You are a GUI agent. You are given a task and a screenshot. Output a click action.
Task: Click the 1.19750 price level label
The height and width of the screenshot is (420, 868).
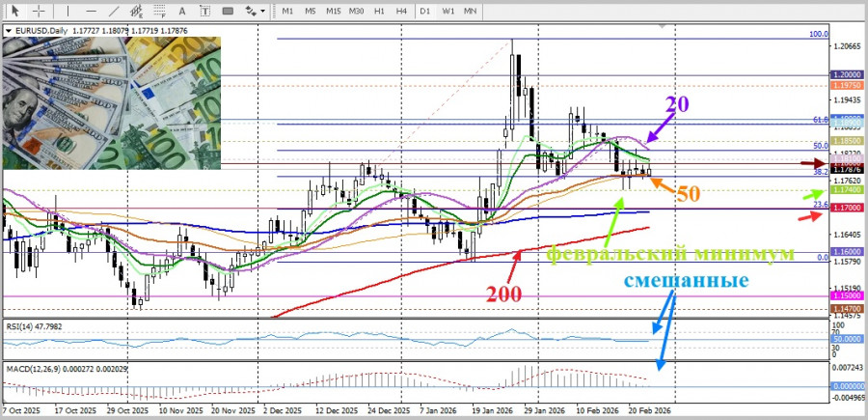(847, 85)
